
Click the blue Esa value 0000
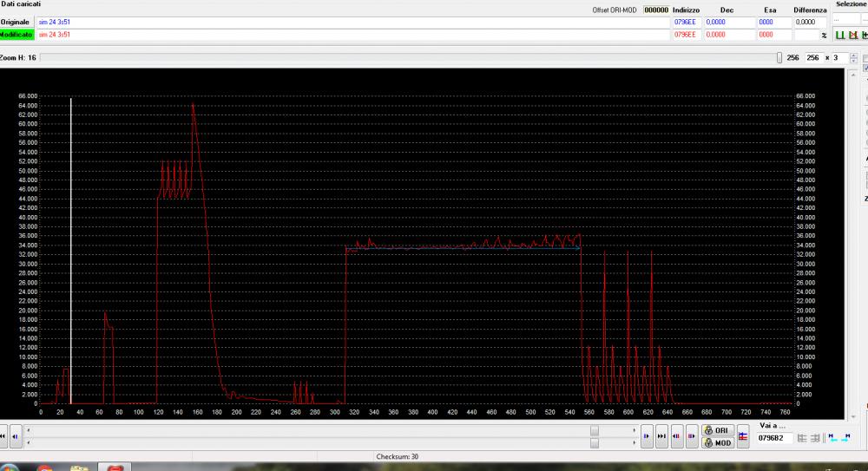coord(774,23)
